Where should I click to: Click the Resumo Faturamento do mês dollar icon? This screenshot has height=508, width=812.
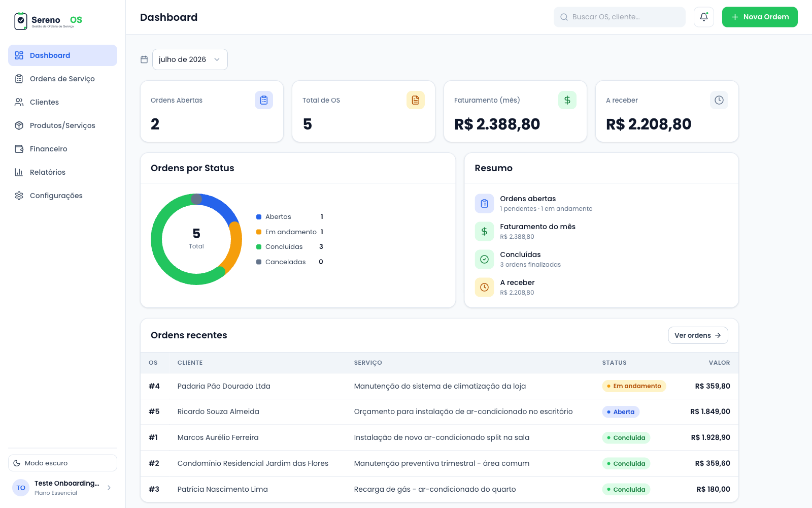tap(484, 231)
